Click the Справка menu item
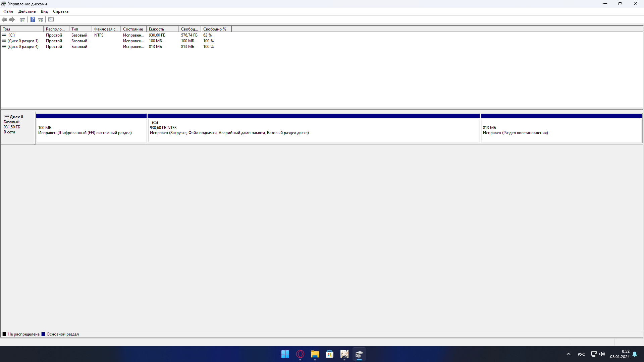 pyautogui.click(x=61, y=11)
